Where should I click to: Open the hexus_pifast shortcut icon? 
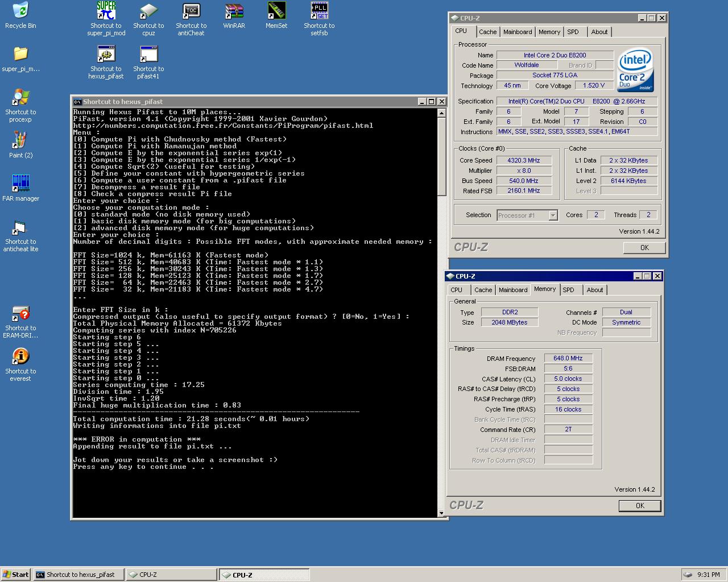[x=106, y=53]
